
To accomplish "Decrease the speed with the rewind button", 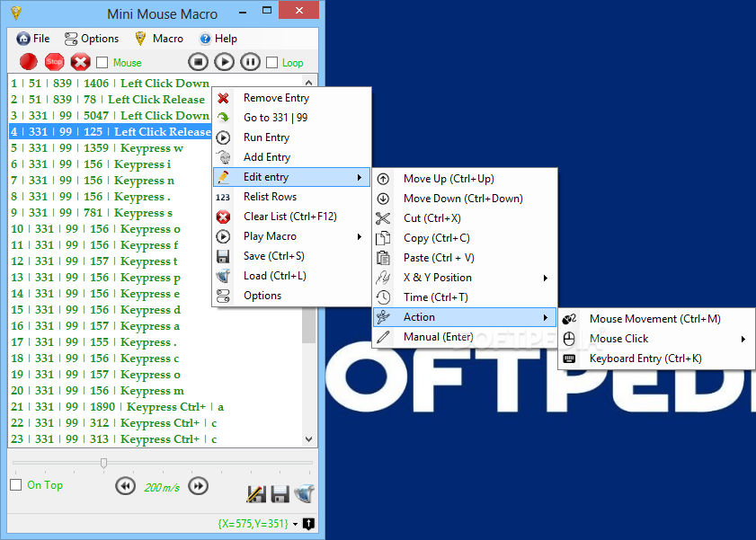I will [x=125, y=485].
